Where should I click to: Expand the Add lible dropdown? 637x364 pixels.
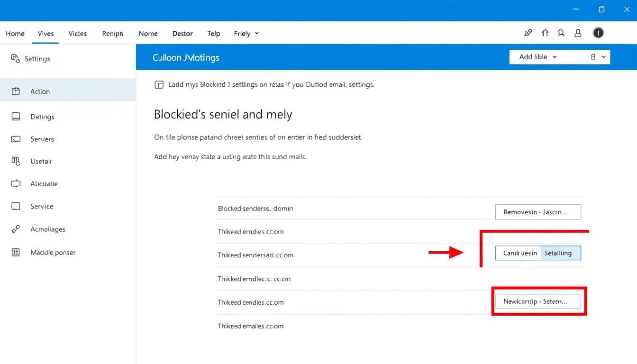coord(538,57)
